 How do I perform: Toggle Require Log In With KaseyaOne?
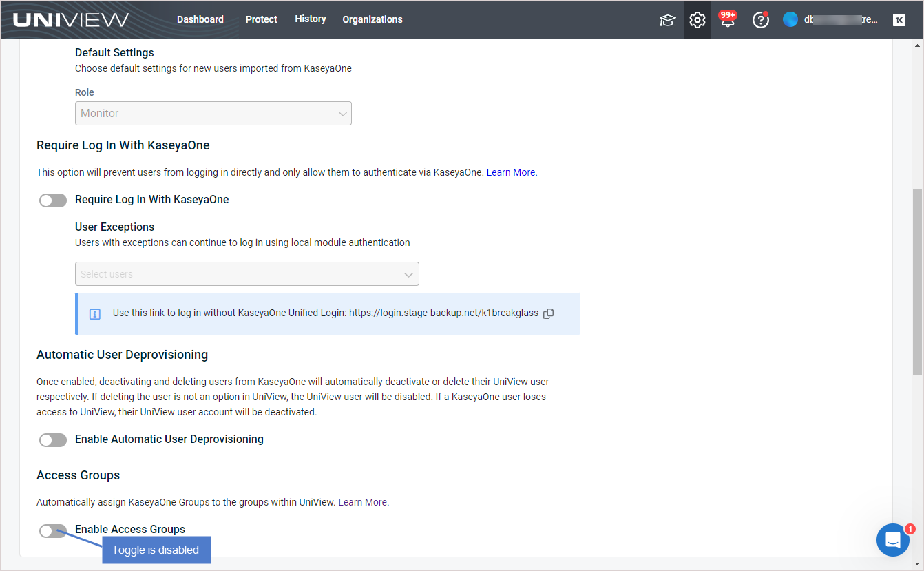click(53, 200)
